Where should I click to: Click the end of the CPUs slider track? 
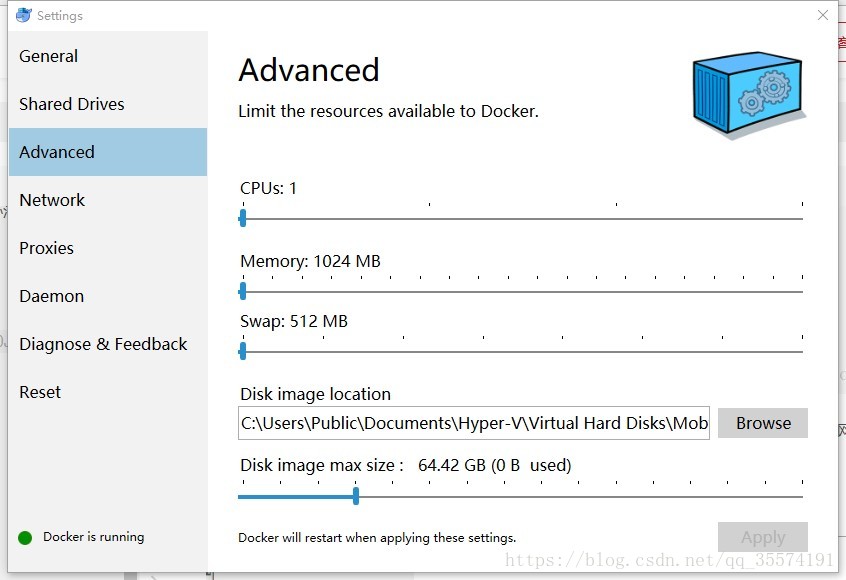pyautogui.click(x=802, y=219)
